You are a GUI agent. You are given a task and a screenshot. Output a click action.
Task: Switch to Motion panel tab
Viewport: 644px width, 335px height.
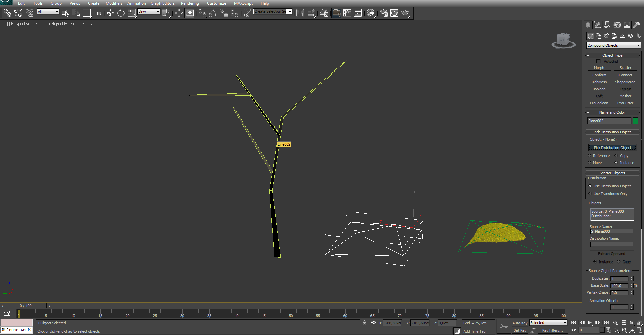617,25
